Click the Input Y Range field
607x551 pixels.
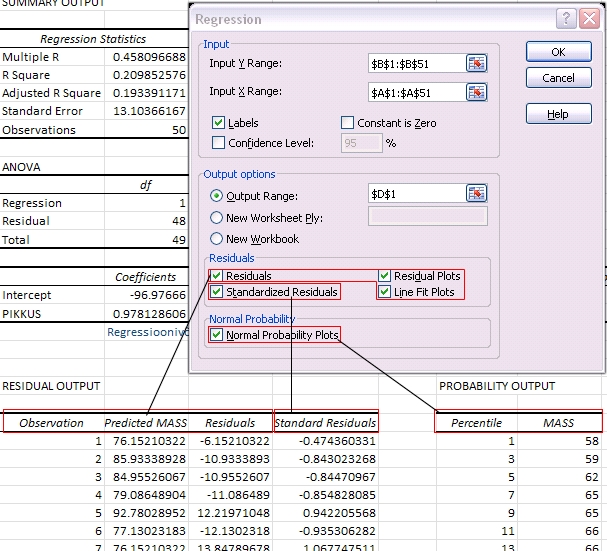(417, 64)
